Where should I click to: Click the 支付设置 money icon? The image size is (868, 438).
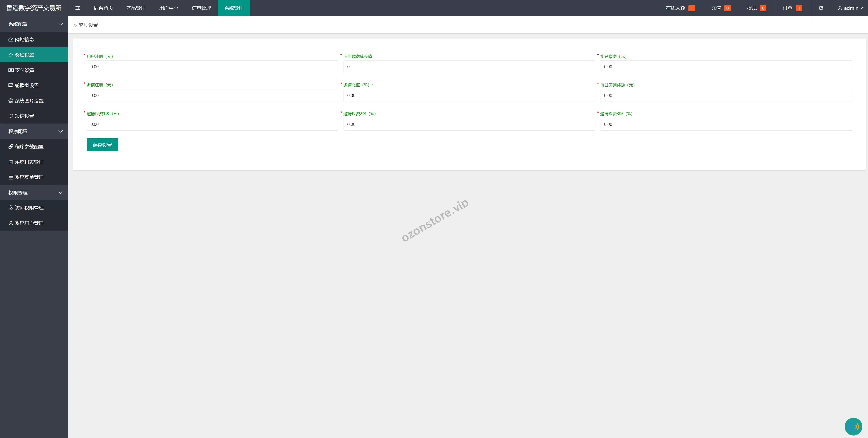tap(11, 70)
